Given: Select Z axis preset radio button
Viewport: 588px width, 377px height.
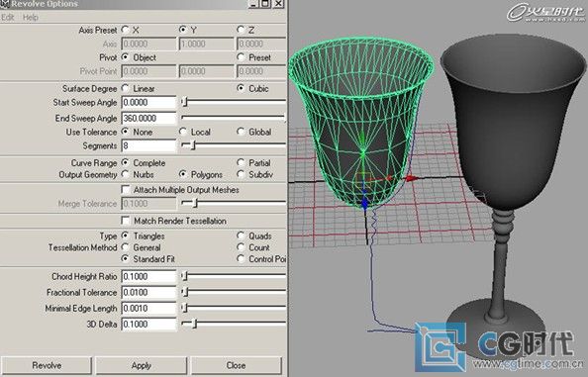Looking at the screenshot, I should click(241, 30).
